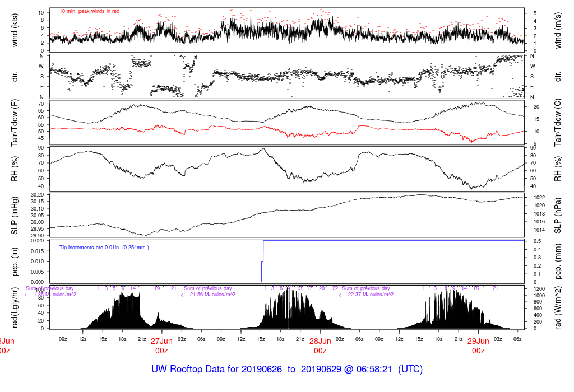This screenshot has height=392, width=574.
Task: Select the '15' Celsius tick label
Action: click(x=536, y=119)
